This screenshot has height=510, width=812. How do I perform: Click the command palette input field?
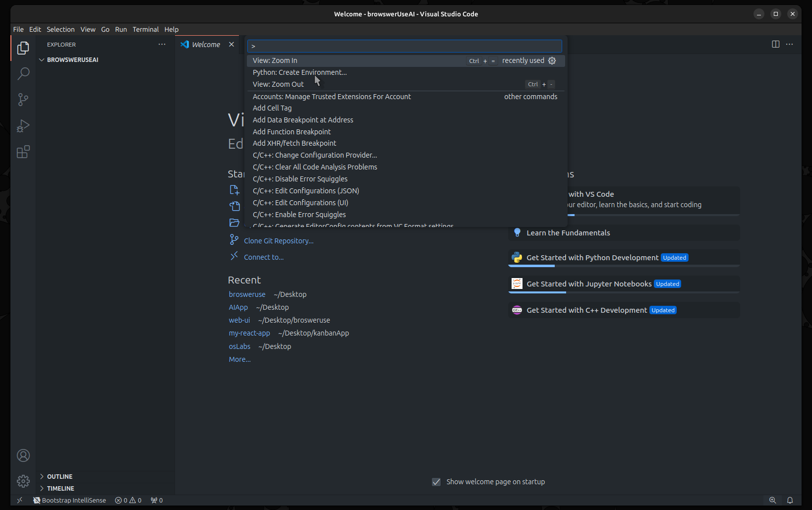[405, 46]
